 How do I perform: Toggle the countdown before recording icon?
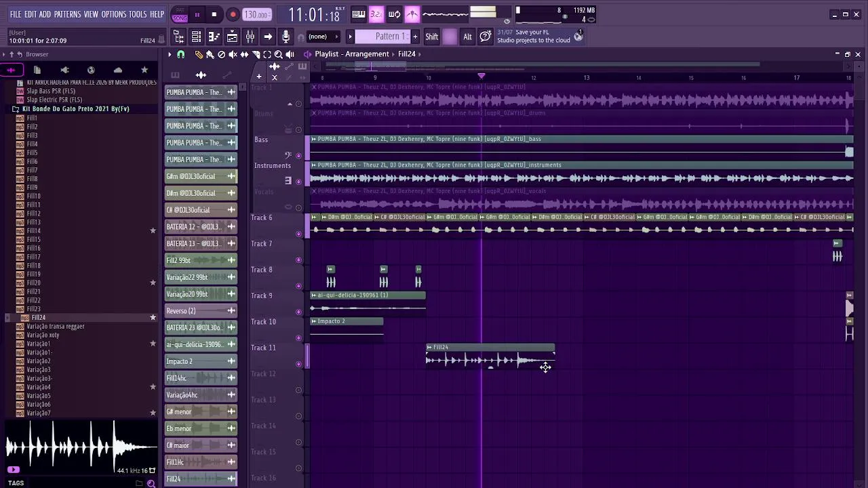376,14
